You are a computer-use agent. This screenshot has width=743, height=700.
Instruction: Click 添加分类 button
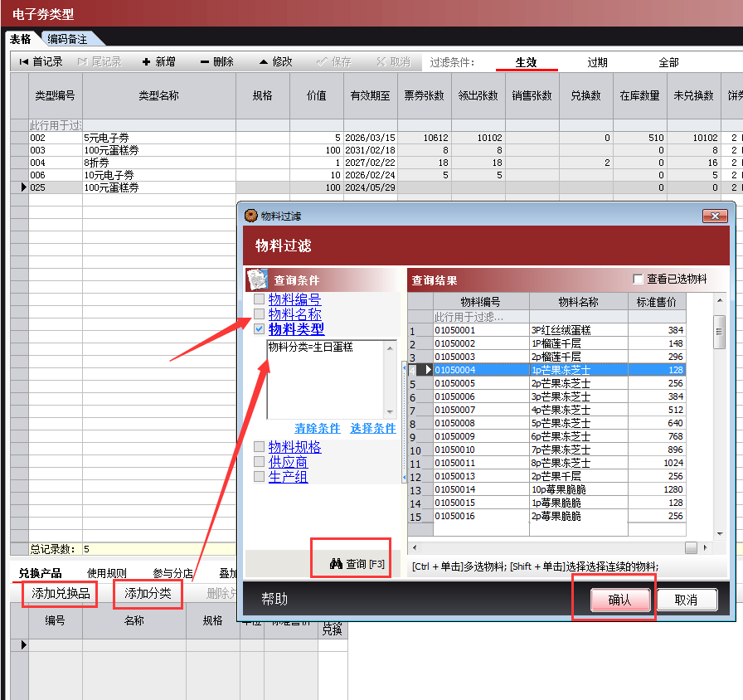(x=148, y=593)
